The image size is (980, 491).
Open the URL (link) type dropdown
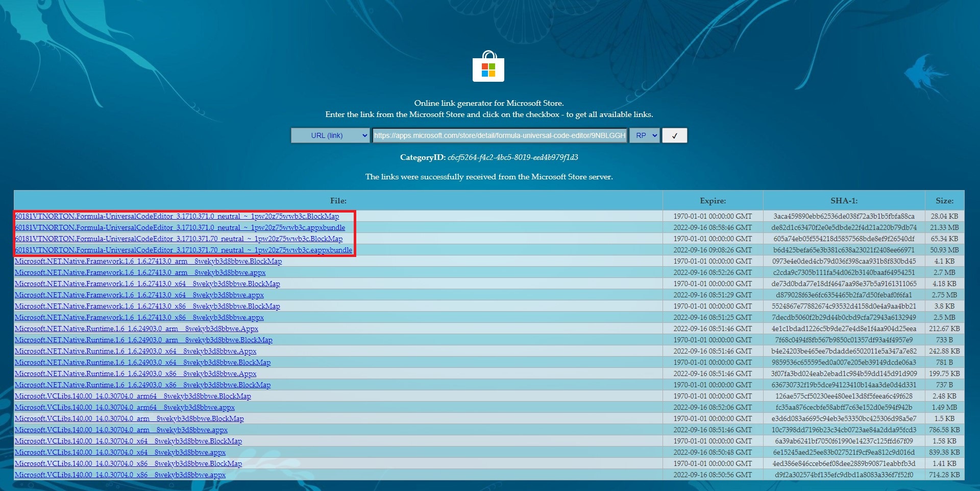(330, 135)
